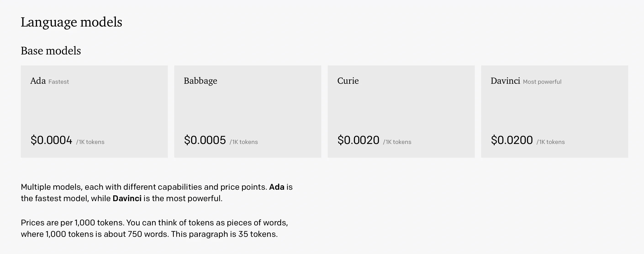Viewport: 644px width, 254px height.
Task: Click the /1K tokens label under Davinci
Action: tap(551, 142)
